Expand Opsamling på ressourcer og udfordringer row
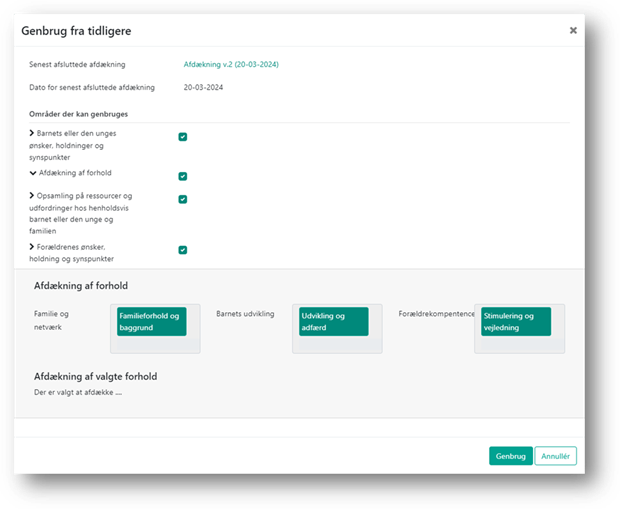Screen dimensions: 620x509 [32, 195]
